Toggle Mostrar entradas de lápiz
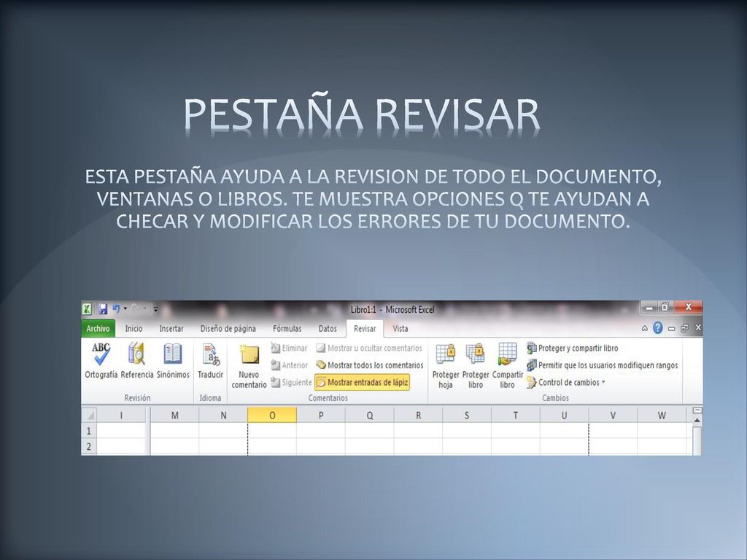 click(x=362, y=382)
